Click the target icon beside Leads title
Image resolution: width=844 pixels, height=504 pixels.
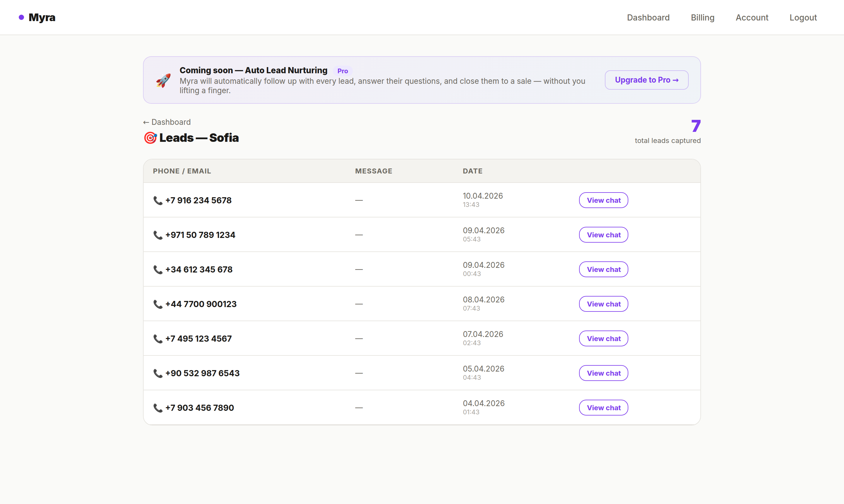point(150,138)
